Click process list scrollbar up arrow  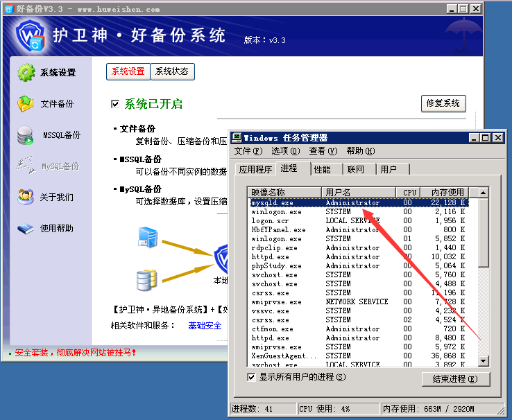coord(484,193)
